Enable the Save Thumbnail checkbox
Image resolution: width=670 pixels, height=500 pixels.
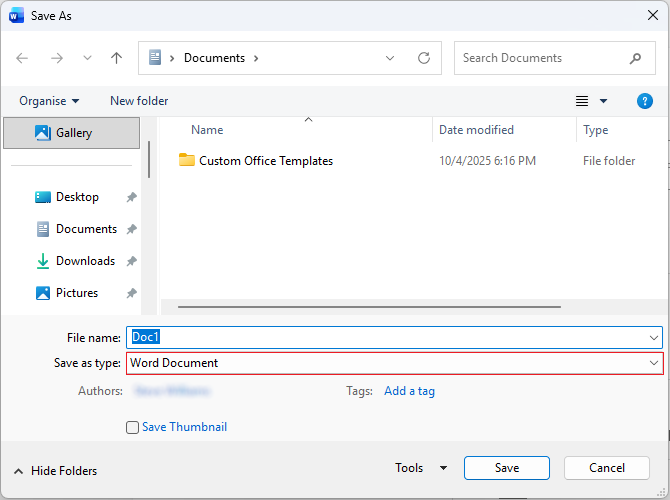[132, 427]
